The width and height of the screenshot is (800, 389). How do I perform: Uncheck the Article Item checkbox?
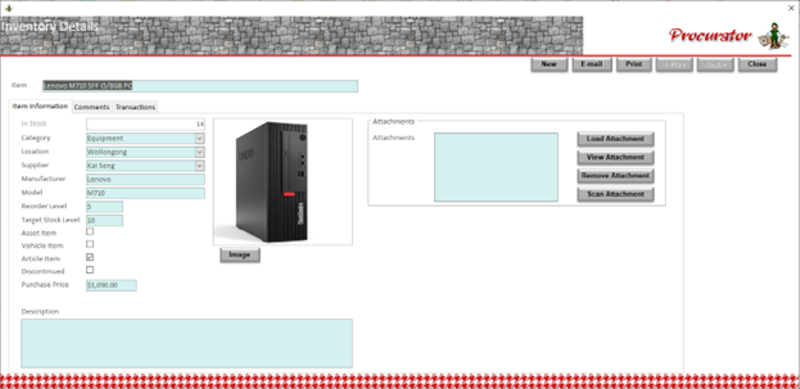90,257
